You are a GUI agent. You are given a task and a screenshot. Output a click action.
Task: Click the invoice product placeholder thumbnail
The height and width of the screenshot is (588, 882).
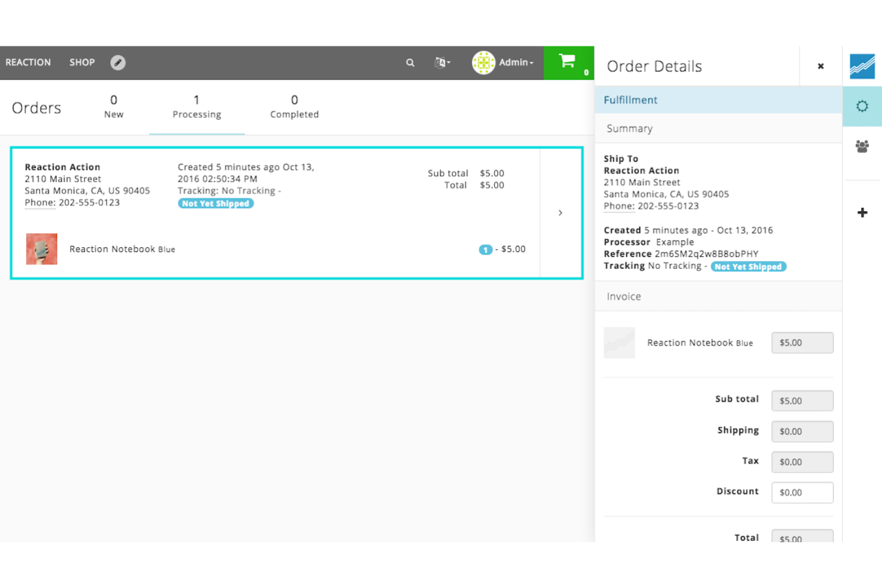(x=619, y=343)
